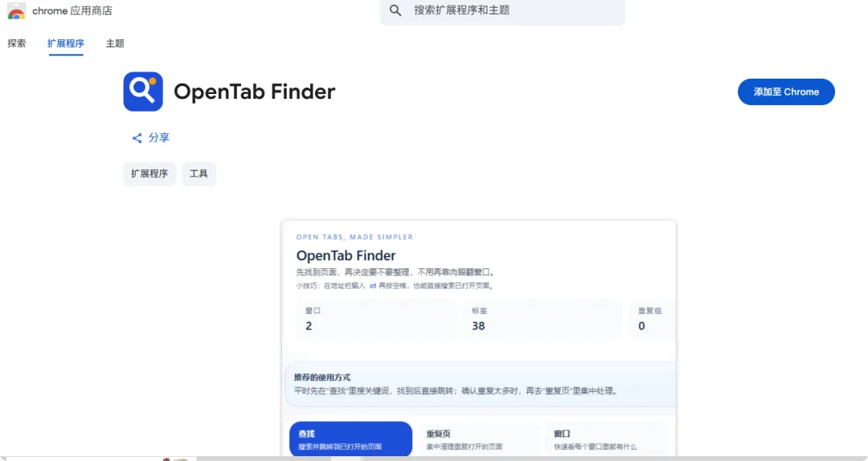Open the extension screenshot preview image

(x=479, y=338)
